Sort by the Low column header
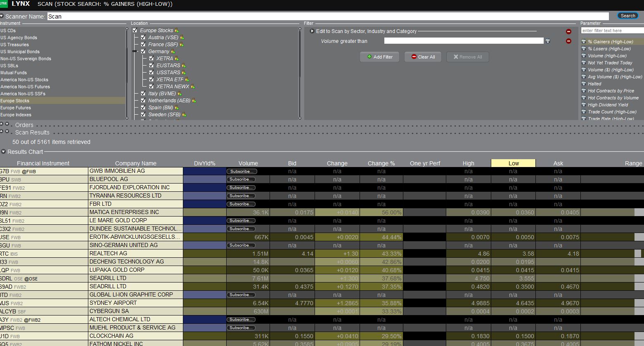 click(513, 163)
